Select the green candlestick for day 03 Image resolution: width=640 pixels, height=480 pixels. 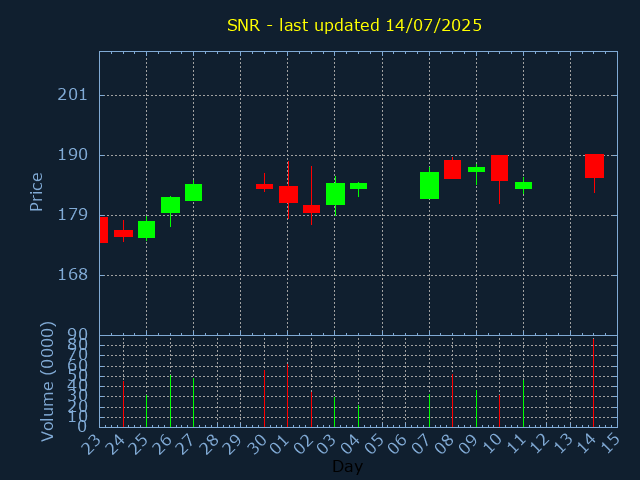click(335, 194)
